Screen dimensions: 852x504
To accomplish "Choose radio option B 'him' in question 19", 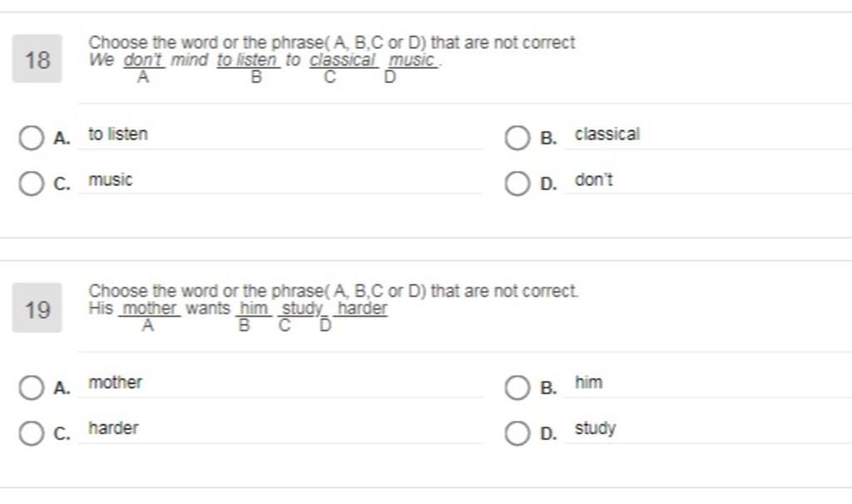I will 517,388.
